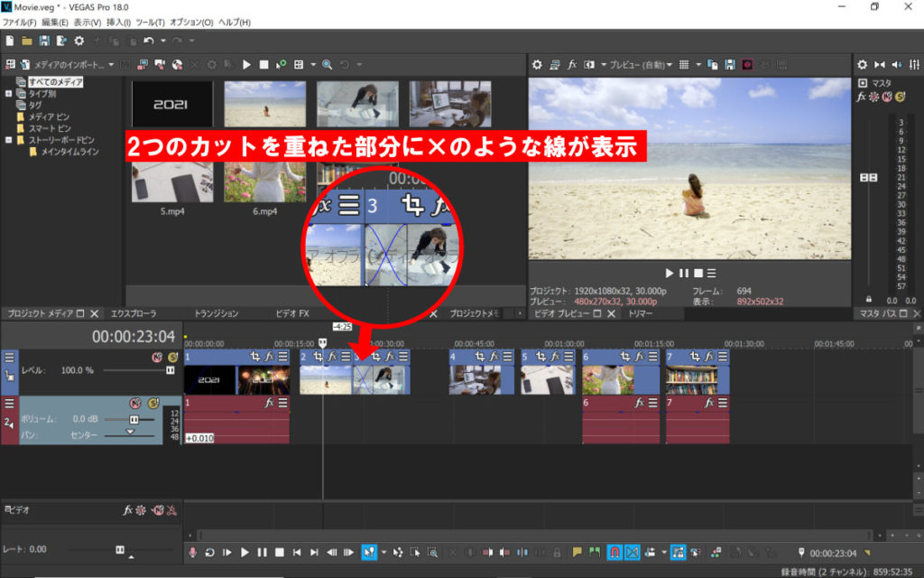The width and height of the screenshot is (924, 578).
Task: Open the メディアのインポート dropdown arrow
Action: pyautogui.click(x=111, y=65)
